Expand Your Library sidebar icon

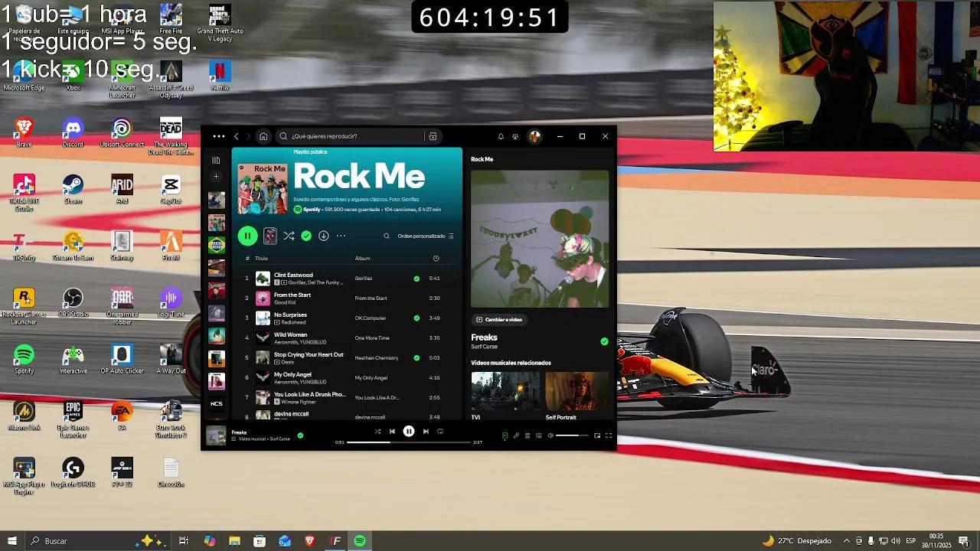pos(216,160)
